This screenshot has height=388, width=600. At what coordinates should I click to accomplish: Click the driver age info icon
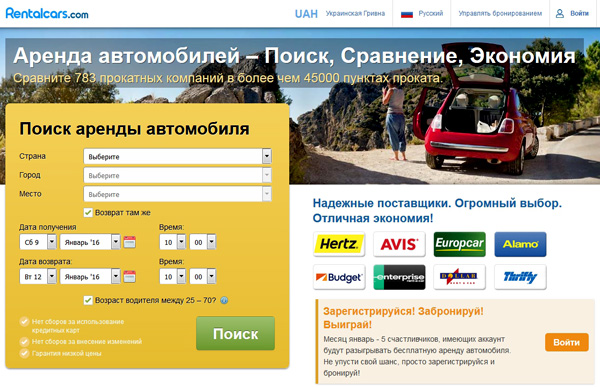click(x=224, y=300)
